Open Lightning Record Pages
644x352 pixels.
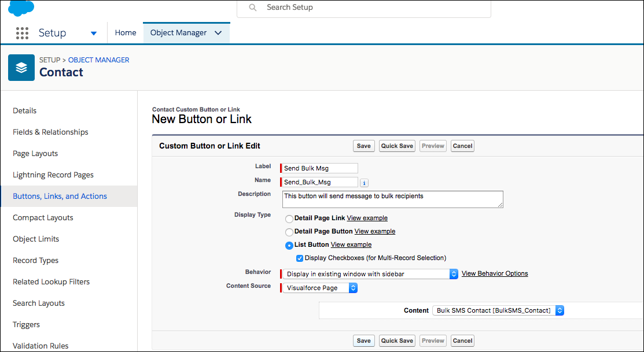tap(53, 175)
